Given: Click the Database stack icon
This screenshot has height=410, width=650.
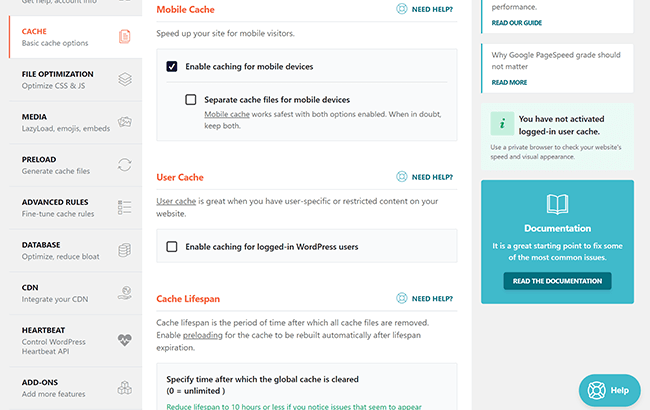Looking at the screenshot, I should 125,250.
